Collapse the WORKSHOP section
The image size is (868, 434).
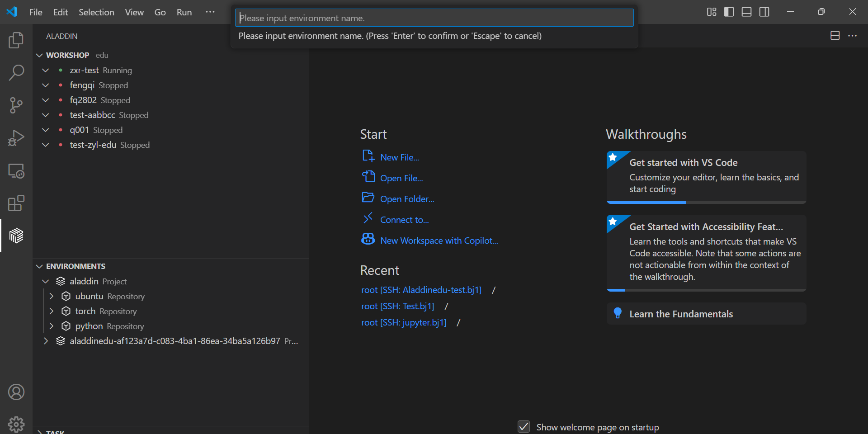click(x=40, y=55)
